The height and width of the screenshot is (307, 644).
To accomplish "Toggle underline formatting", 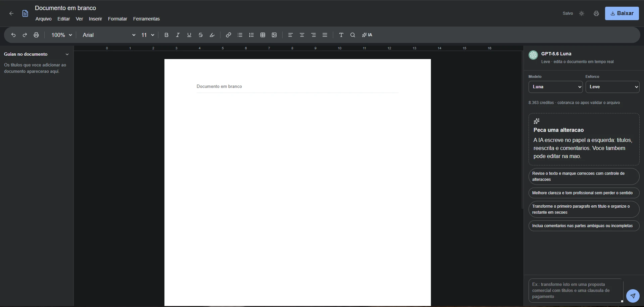I will click(189, 35).
